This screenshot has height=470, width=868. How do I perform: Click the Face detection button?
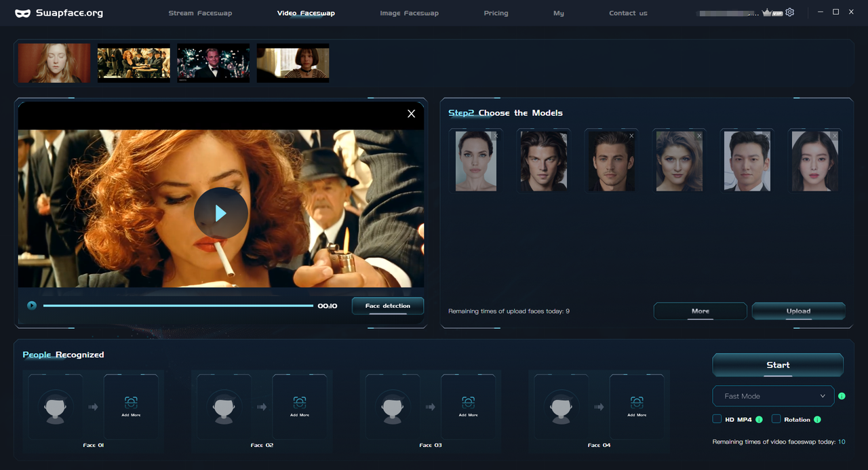(x=388, y=306)
